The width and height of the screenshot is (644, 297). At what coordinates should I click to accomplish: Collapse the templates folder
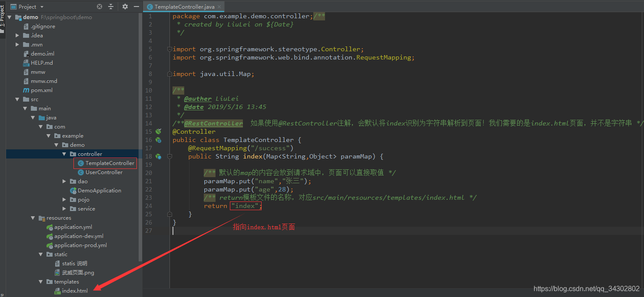[x=41, y=282]
